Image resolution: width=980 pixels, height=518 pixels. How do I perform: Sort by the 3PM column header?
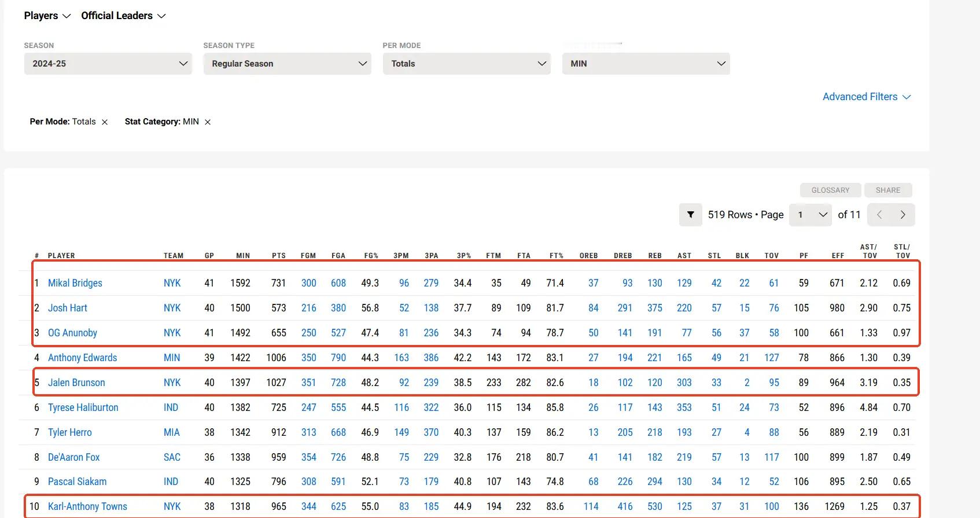(401, 256)
